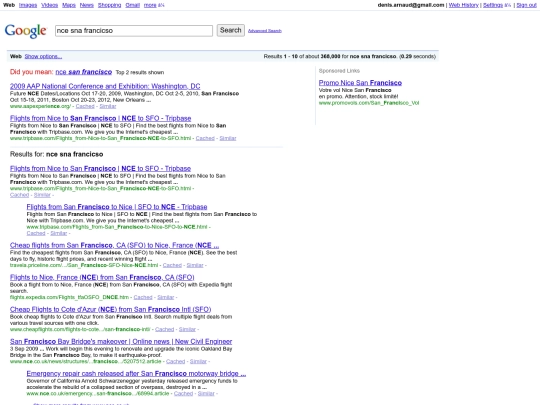This screenshot has width=540, height=405.
Task: Switch to Videos search
Action: [50, 5]
